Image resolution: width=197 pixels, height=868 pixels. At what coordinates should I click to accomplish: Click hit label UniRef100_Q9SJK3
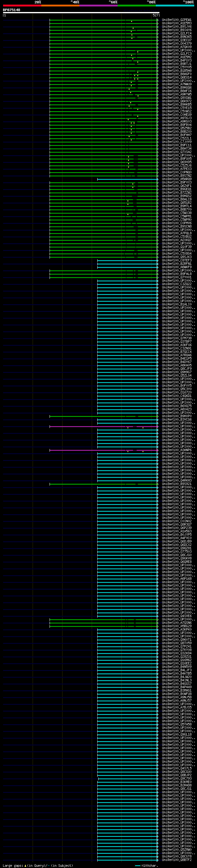176,257
